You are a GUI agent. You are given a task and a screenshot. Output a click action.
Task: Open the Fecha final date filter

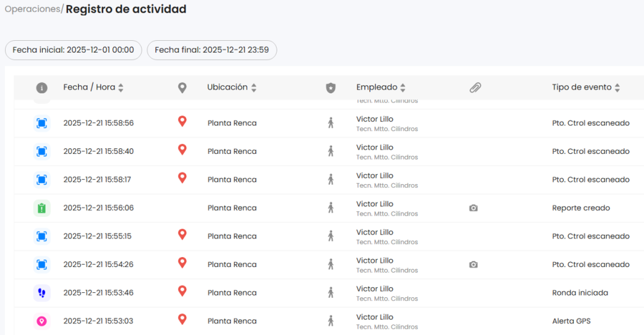(212, 50)
